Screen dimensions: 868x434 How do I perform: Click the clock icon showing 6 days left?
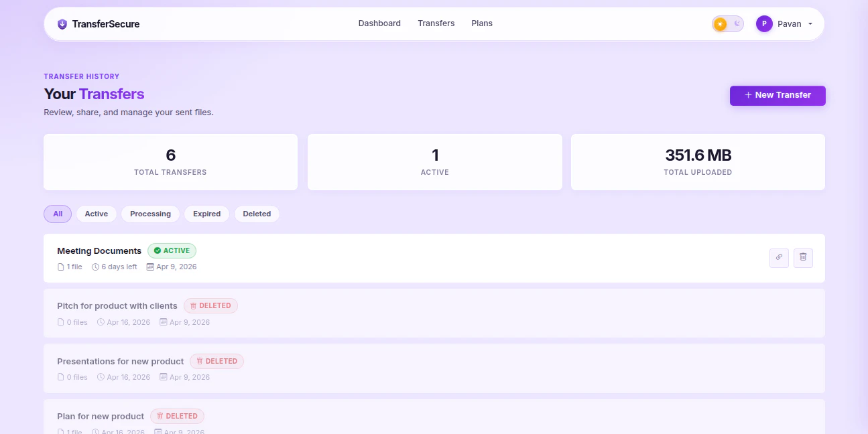point(96,267)
